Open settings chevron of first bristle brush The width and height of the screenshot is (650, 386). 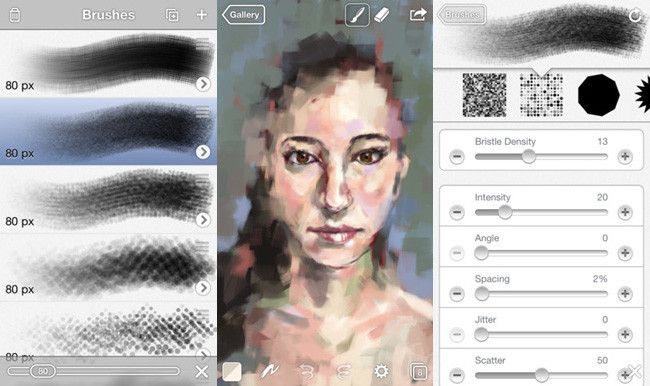coord(203,84)
